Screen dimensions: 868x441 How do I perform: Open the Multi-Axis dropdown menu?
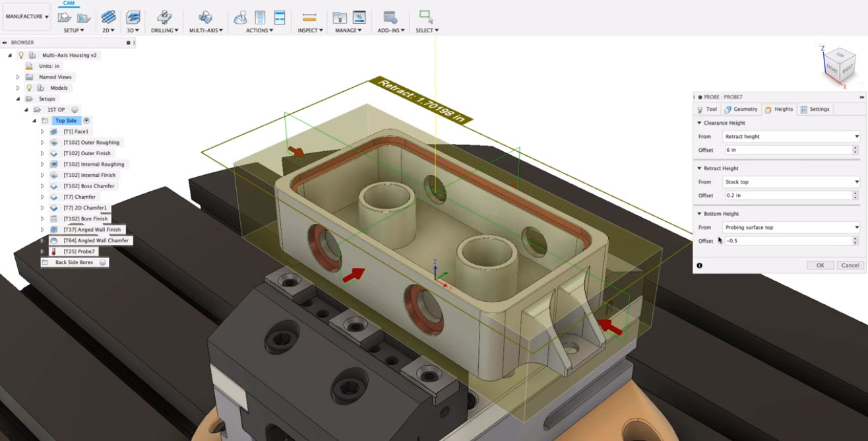pyautogui.click(x=206, y=30)
